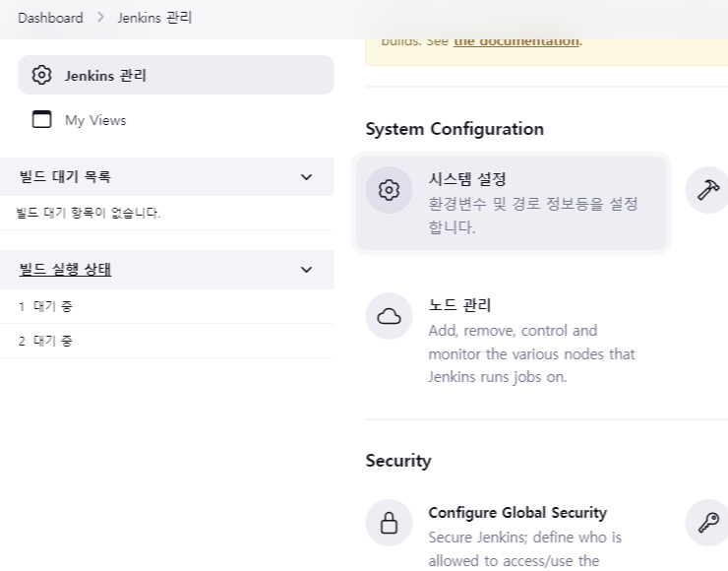This screenshot has width=728, height=571.
Task: Click the cloud icon for 노드 관리
Action: click(389, 316)
